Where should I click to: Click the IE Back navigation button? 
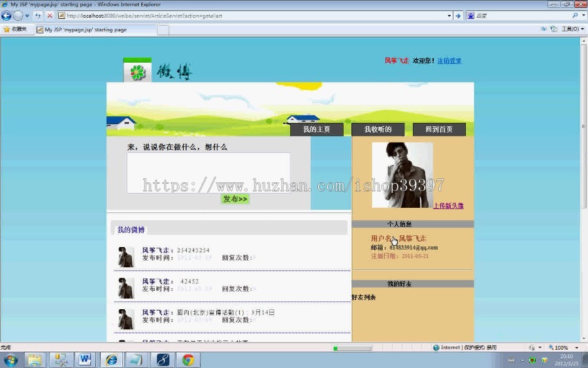coord(6,16)
